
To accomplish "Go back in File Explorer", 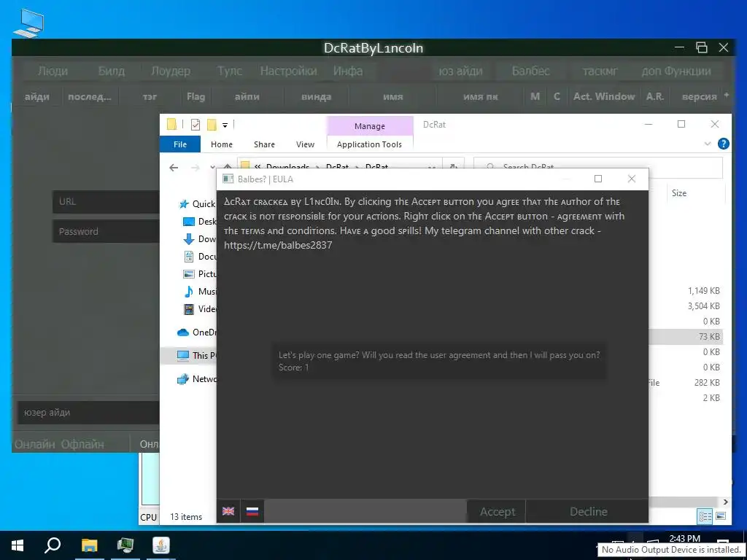I will click(174, 168).
